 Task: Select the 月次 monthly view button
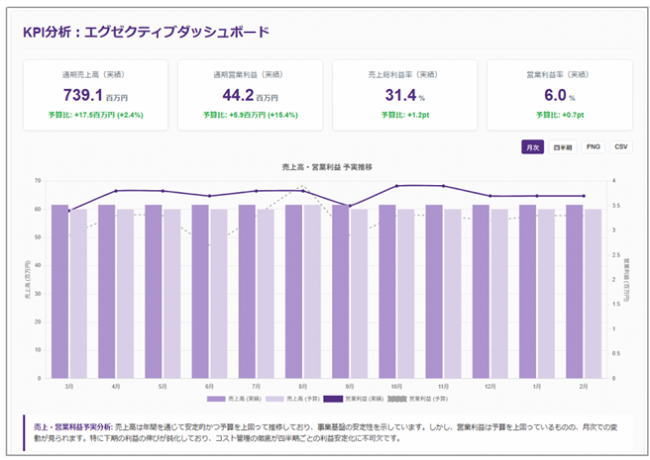coord(532,147)
